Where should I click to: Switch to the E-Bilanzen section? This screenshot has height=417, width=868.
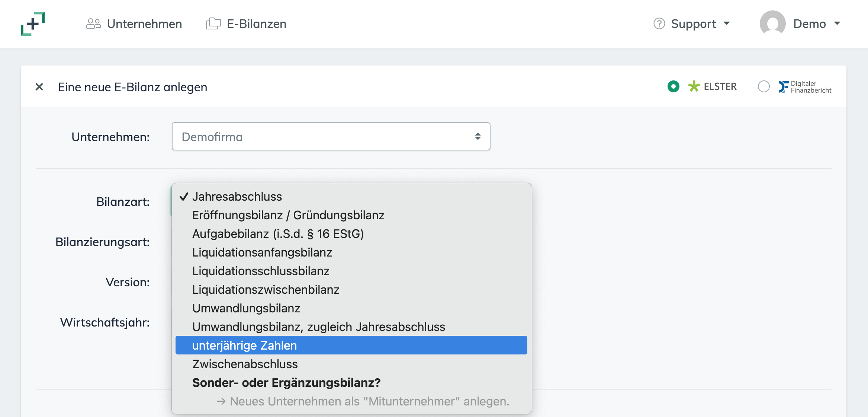pos(257,23)
